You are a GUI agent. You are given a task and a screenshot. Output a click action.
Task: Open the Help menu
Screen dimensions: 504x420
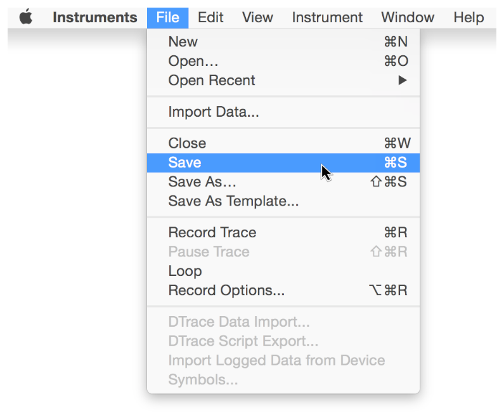[x=468, y=18]
